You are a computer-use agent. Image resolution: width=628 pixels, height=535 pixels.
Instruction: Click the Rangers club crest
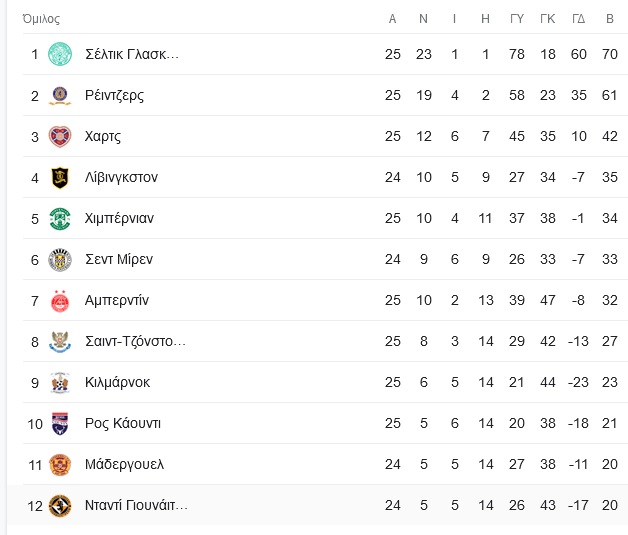[60, 95]
